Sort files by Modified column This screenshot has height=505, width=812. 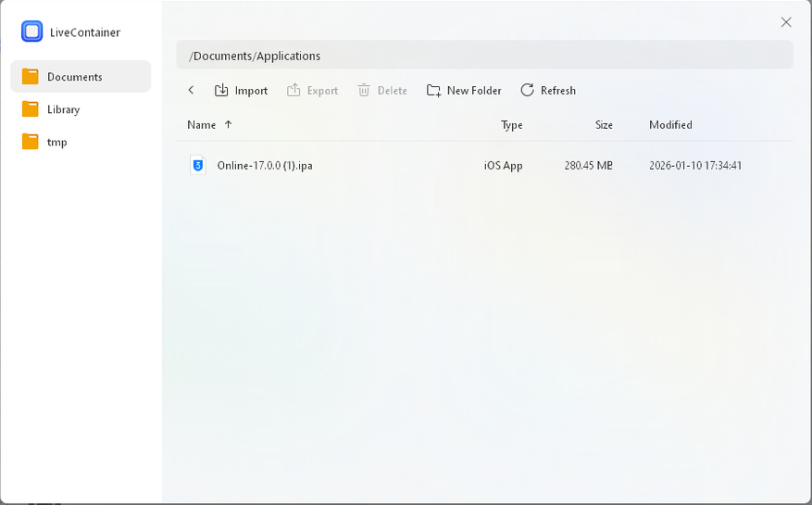click(670, 125)
